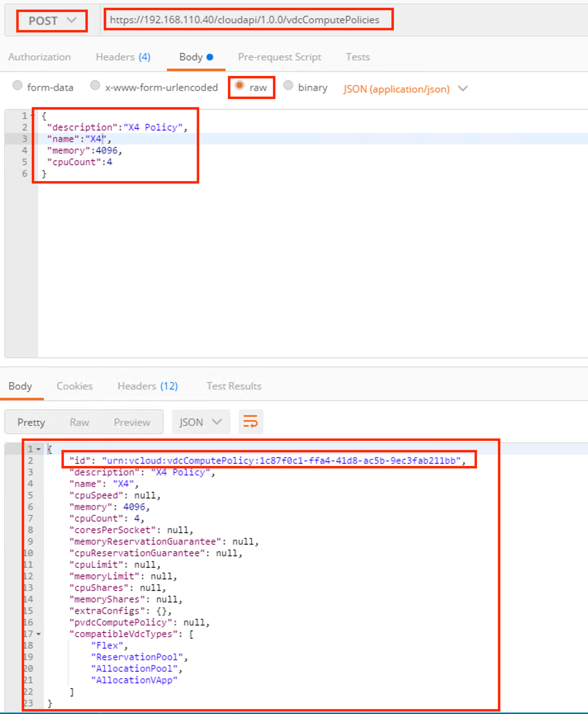Screen dimensions: 588x714
Task: Show the response Headers (12) tab
Action: 147,386
